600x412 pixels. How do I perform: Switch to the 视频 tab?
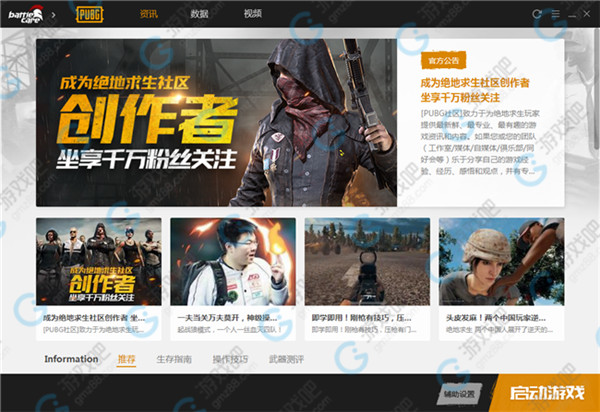253,14
